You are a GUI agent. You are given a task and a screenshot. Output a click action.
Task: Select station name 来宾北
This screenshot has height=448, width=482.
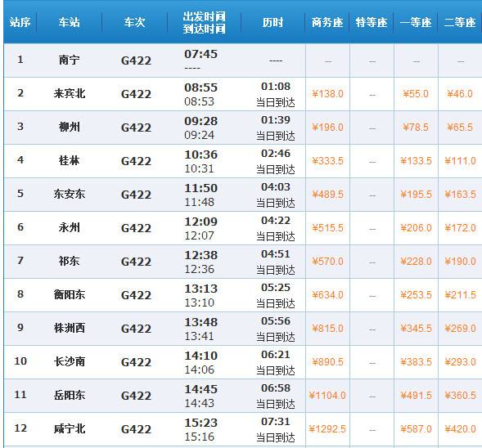pos(70,93)
